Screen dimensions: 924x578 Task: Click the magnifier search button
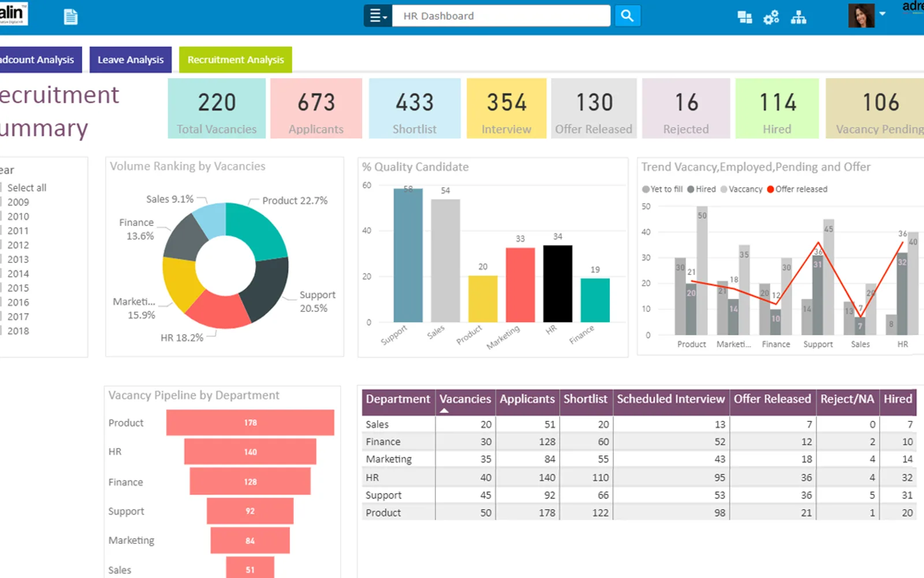pos(627,16)
